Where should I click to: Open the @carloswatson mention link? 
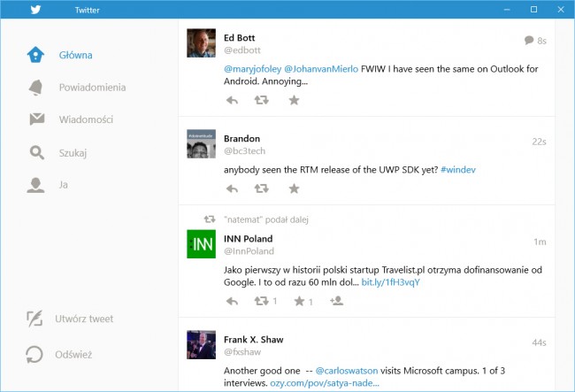pyautogui.click(x=347, y=371)
